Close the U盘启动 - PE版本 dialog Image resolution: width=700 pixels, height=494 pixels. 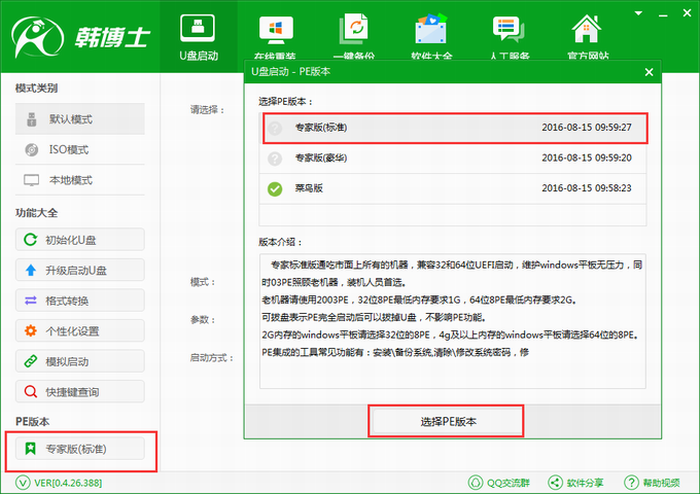coord(648,73)
